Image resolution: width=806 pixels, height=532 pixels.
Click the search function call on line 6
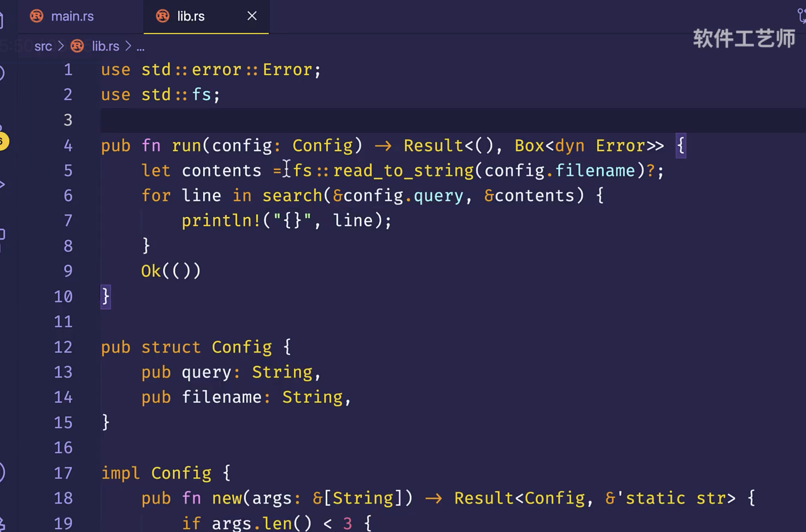click(292, 196)
